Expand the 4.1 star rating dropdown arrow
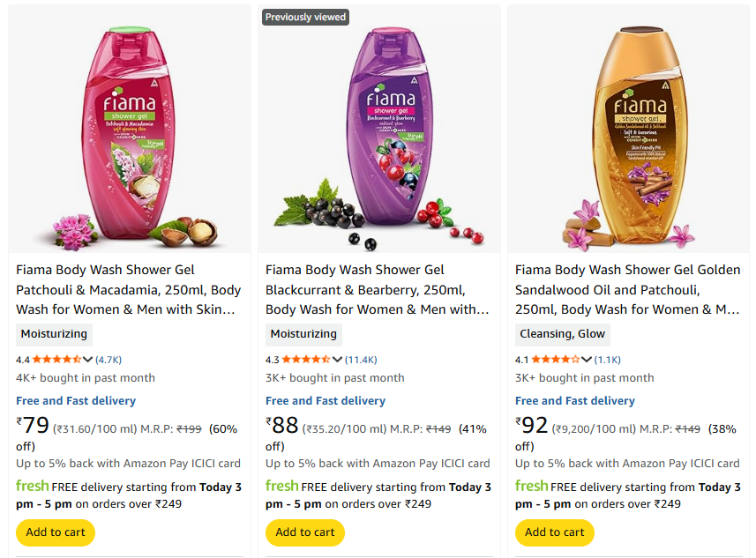 [588, 360]
